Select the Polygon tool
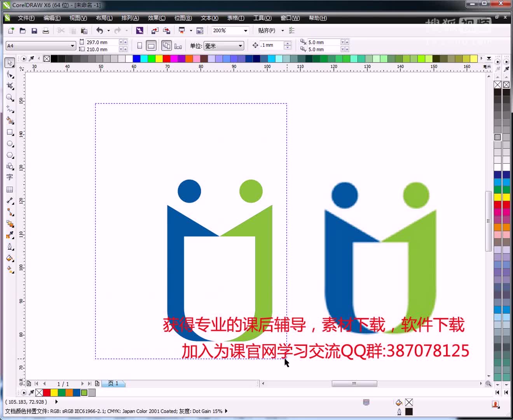 (10, 155)
